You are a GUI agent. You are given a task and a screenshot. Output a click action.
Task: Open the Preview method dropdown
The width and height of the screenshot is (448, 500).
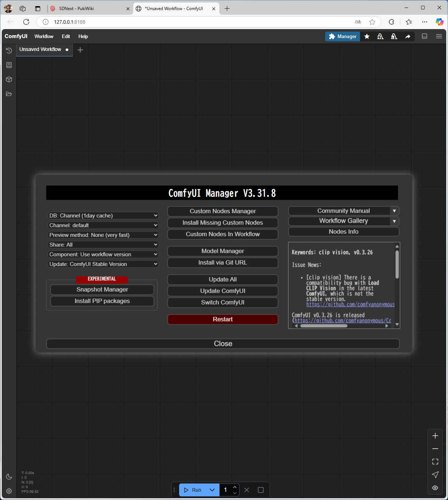click(x=103, y=235)
